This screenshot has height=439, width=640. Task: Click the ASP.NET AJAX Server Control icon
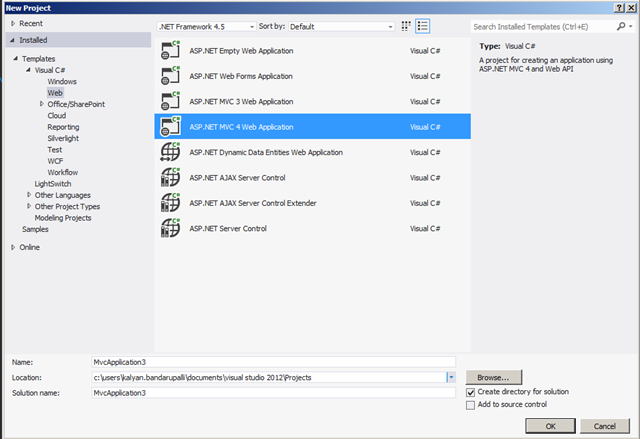click(x=170, y=177)
